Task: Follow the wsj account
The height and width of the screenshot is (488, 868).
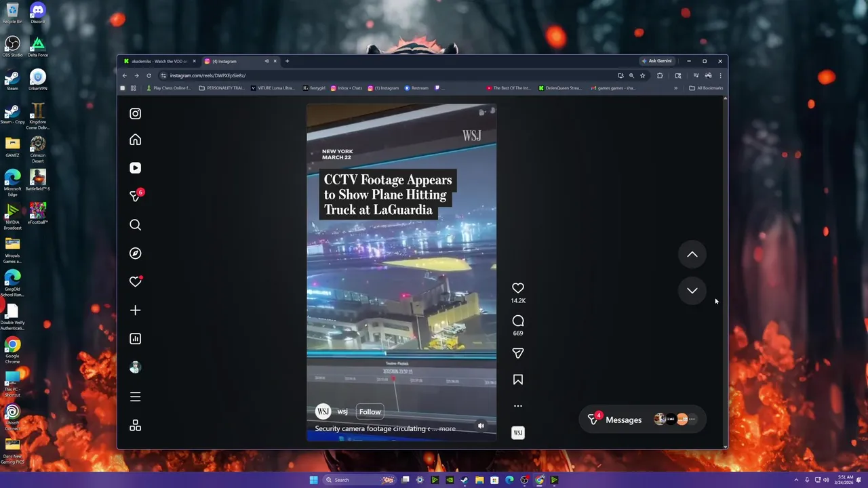Action: click(x=370, y=412)
